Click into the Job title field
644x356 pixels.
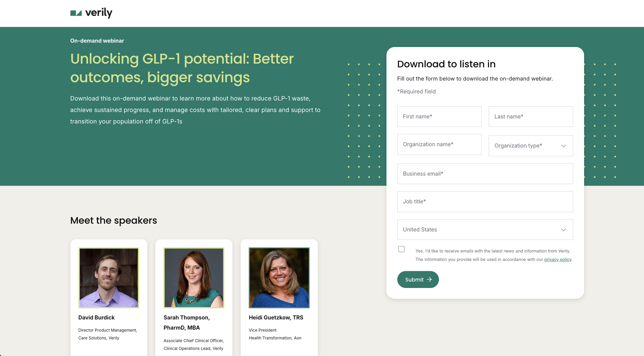tap(485, 202)
